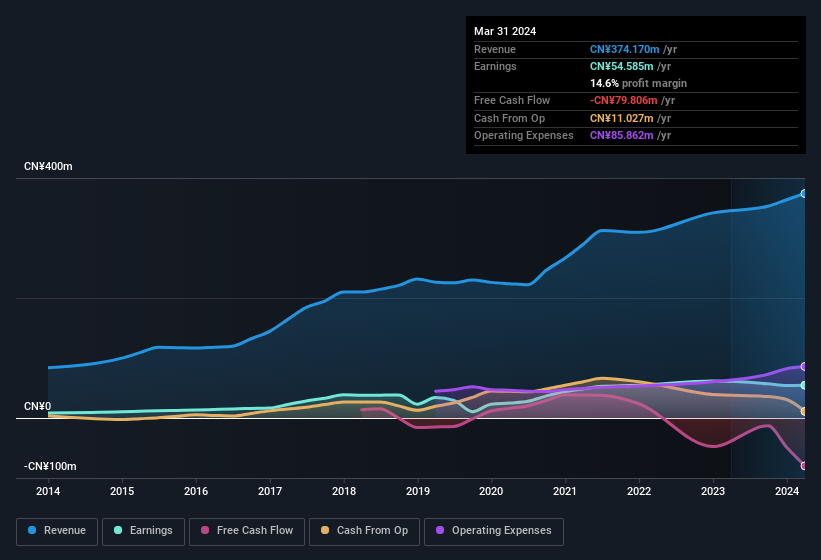Toggle the Earnings legend series

143,531
